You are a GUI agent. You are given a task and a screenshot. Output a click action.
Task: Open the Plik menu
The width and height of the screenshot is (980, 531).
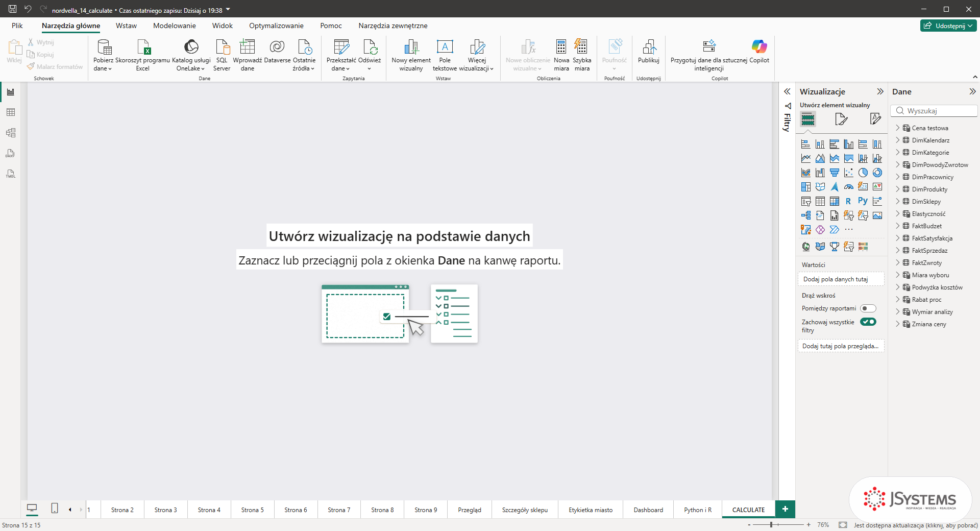(17, 26)
